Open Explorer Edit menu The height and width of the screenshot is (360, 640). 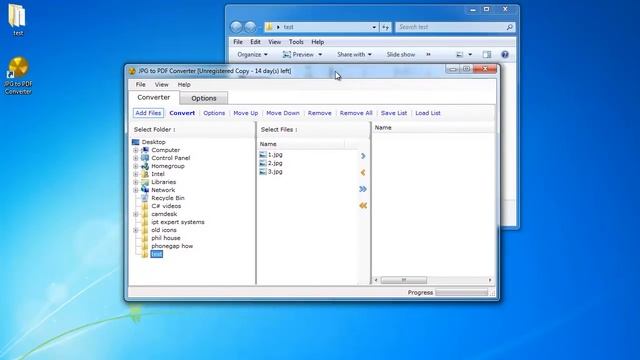tap(255, 42)
